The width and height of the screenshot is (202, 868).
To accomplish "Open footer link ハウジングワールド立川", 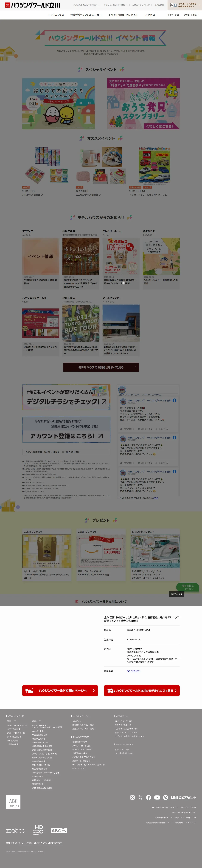I will (x=17, y=725).
